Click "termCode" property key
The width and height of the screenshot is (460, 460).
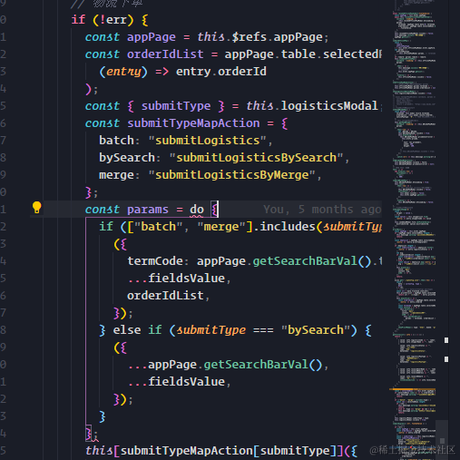[155, 261]
